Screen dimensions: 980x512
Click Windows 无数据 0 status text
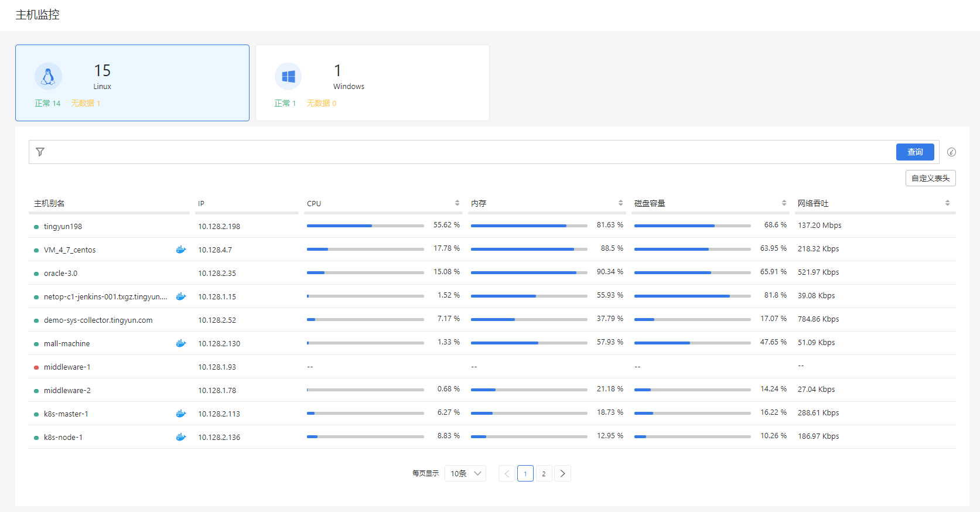pyautogui.click(x=322, y=103)
